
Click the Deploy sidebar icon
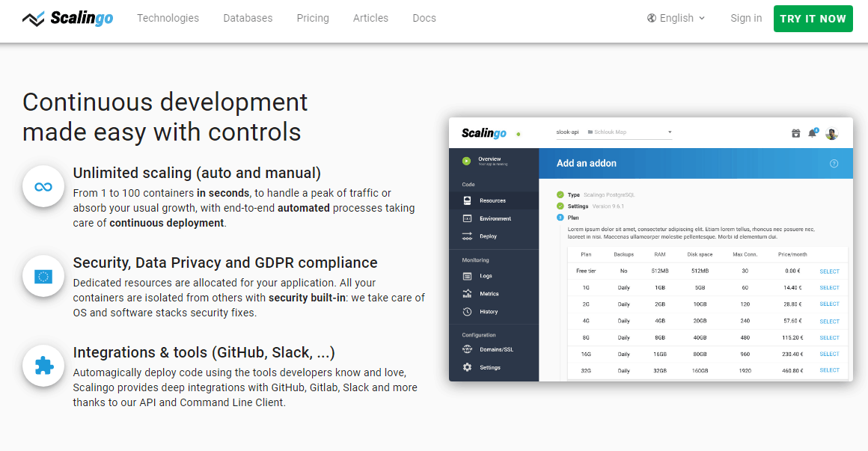point(467,236)
